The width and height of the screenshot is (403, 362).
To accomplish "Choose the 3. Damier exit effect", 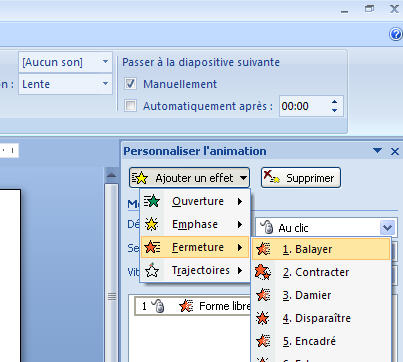I will [x=321, y=295].
